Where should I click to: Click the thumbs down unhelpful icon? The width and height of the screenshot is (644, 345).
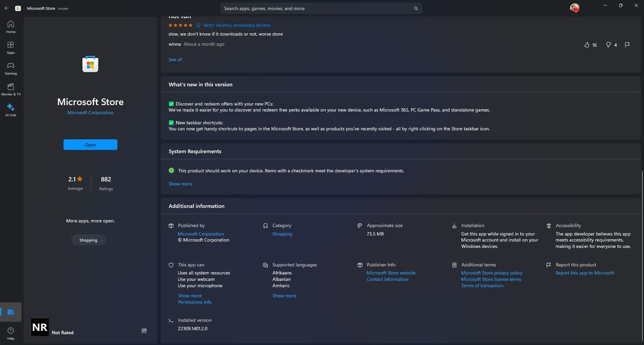[608, 45]
